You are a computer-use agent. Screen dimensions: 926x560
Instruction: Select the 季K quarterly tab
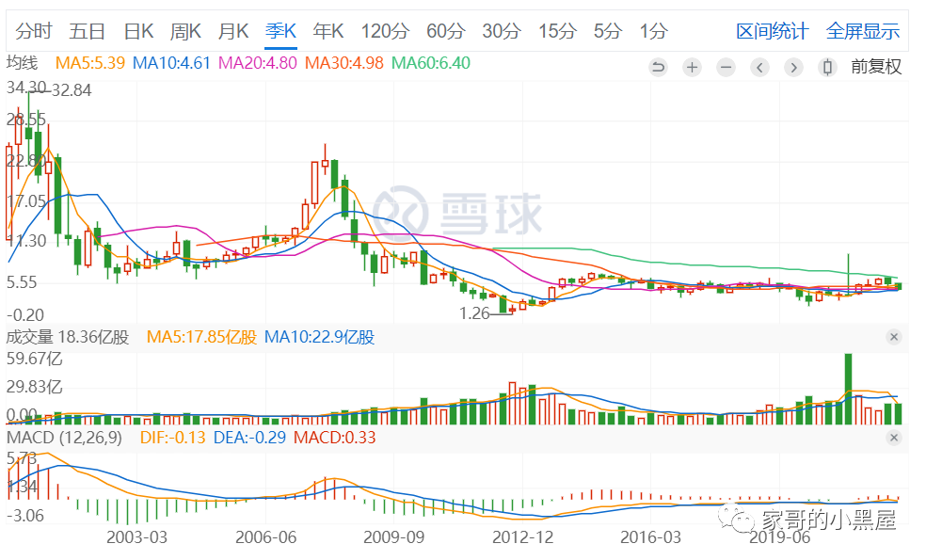point(280,31)
